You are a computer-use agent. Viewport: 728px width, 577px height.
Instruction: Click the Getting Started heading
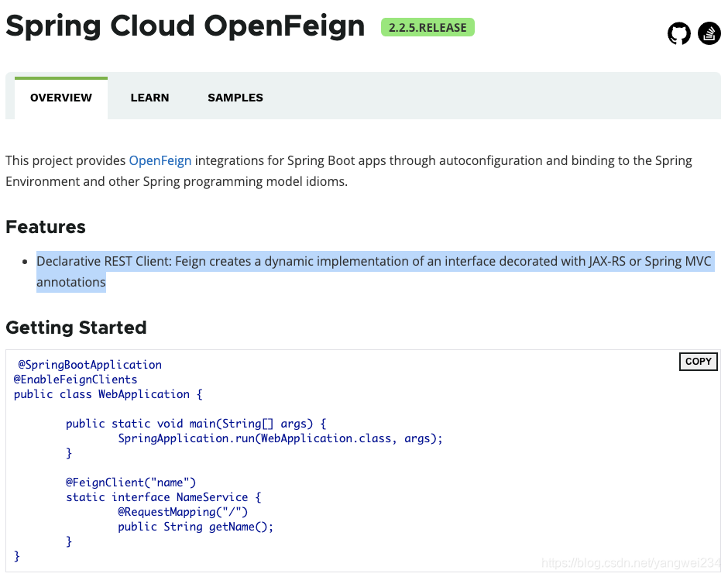click(x=76, y=328)
